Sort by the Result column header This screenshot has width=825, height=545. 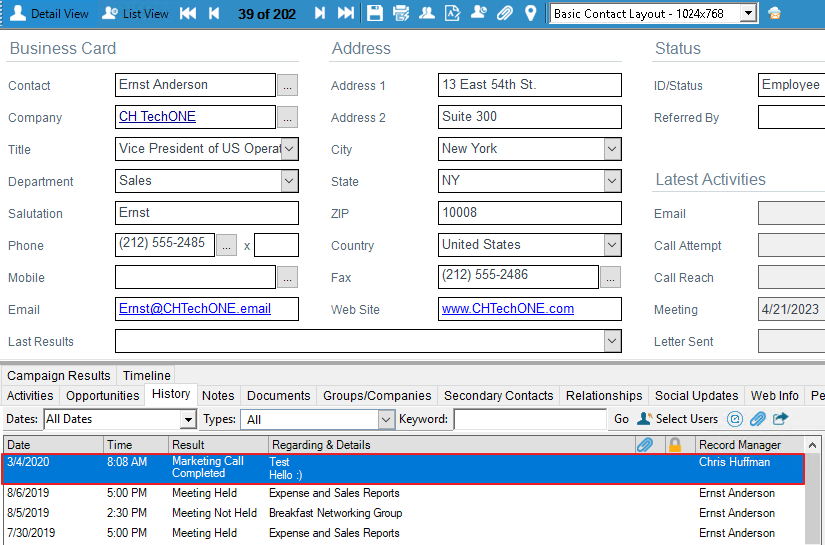[218, 445]
